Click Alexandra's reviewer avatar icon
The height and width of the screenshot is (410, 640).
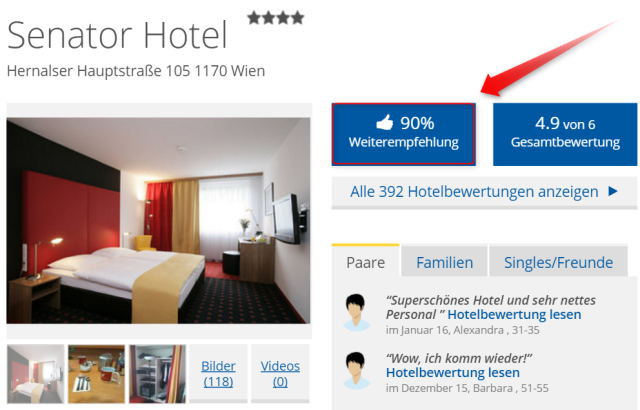[356, 312]
